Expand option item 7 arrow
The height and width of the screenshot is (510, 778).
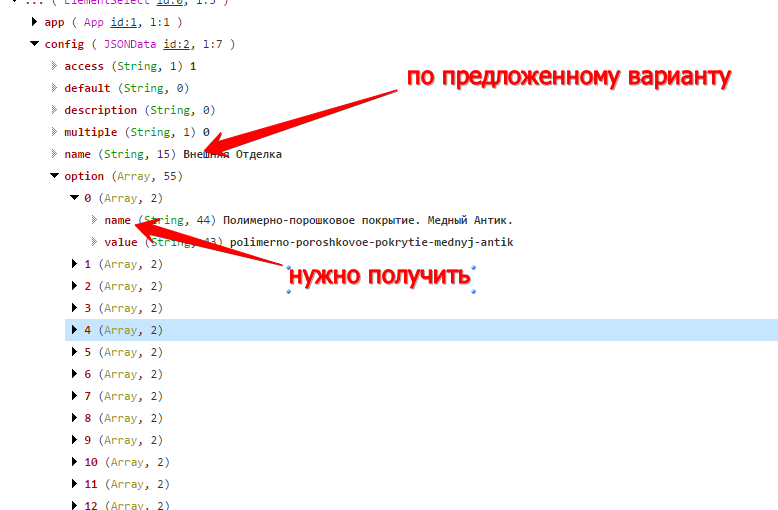click(x=74, y=395)
